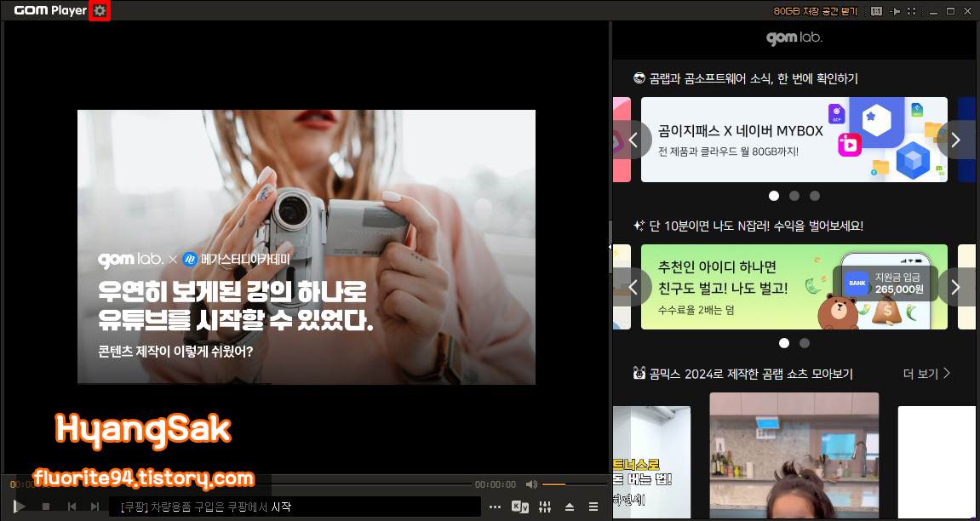The width and height of the screenshot is (980, 521).
Task: Adjust the orange volume slider
Action: pos(574,484)
